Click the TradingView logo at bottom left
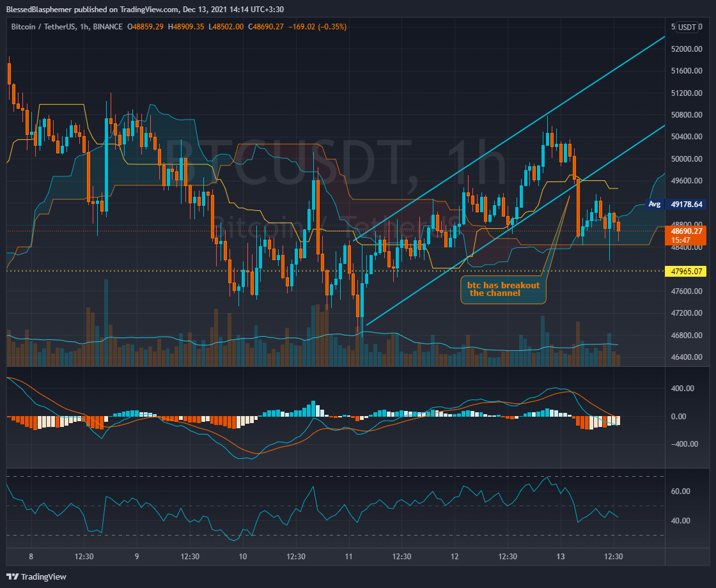The image size is (716, 588). click(x=36, y=576)
